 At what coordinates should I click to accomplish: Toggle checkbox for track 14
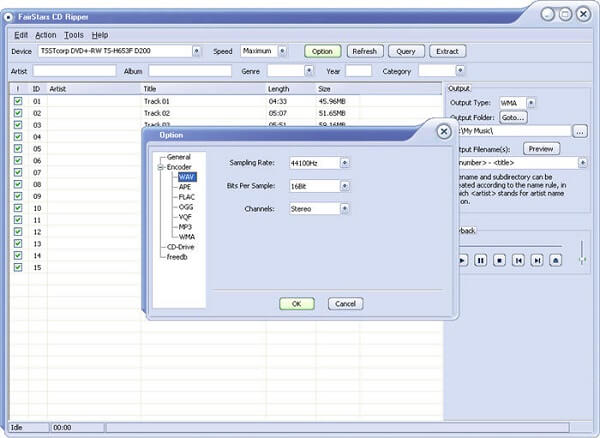[x=18, y=255]
